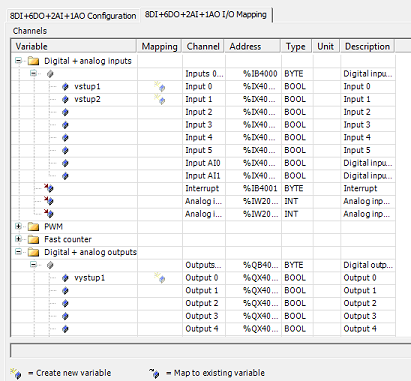Select the Fast counter tree item label
Image resolution: width=411 pixels, height=381 pixels.
pyautogui.click(x=68, y=239)
